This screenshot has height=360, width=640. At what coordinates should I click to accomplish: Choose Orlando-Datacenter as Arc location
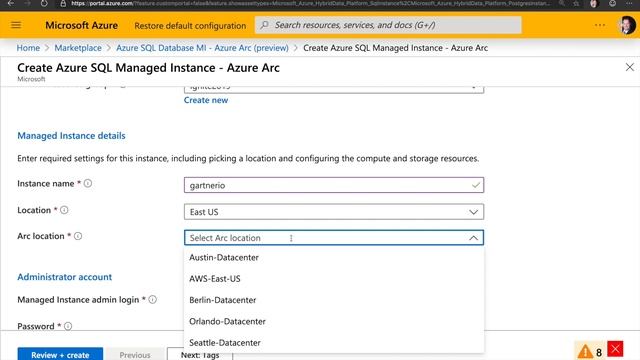334,321
